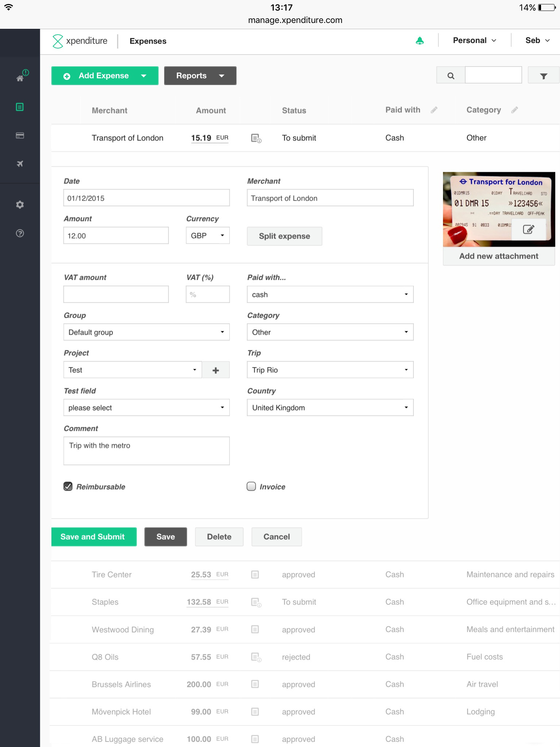560x747 pixels.
Task: Uncheck the Reimbursable checkbox
Action: coord(68,487)
